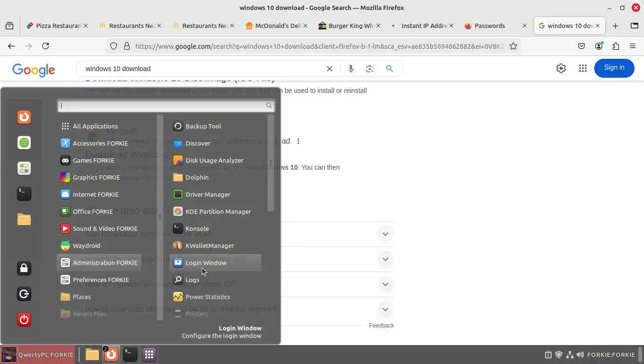Launch Power Statistics

(215, 297)
